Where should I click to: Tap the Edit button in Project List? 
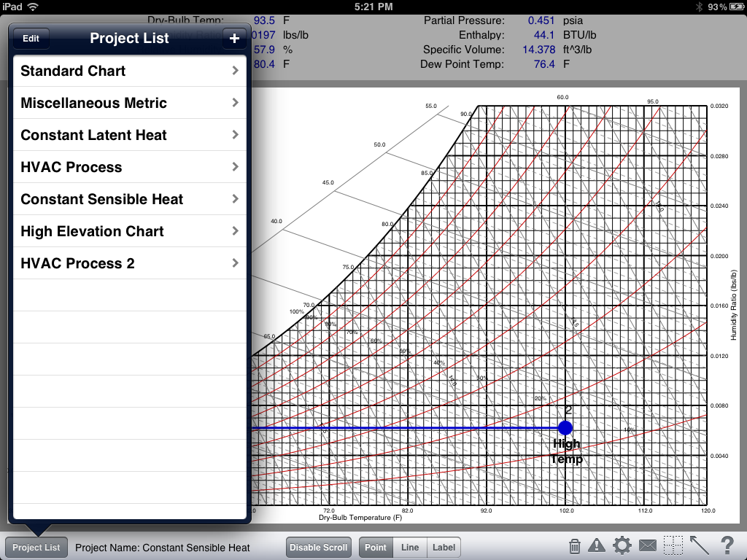[x=31, y=39]
